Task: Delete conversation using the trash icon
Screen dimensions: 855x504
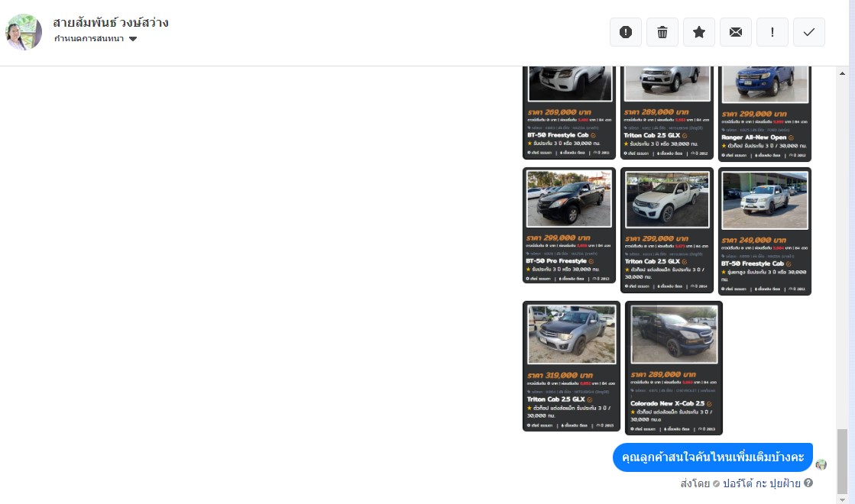Action: (662, 32)
